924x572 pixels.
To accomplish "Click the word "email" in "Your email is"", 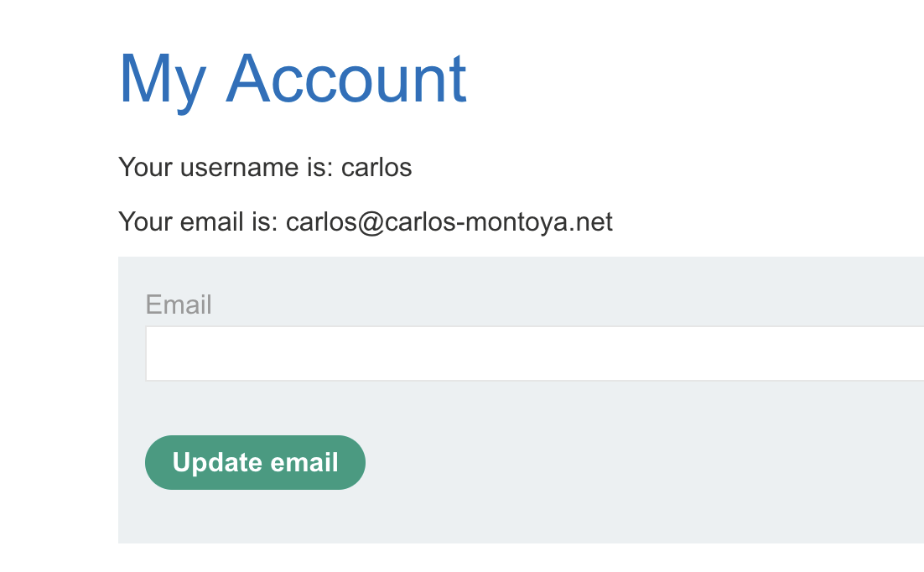I will 215,222.
